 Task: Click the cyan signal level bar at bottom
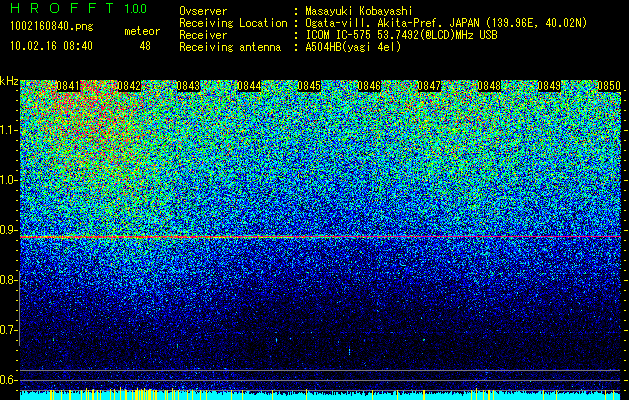[x=321, y=395]
